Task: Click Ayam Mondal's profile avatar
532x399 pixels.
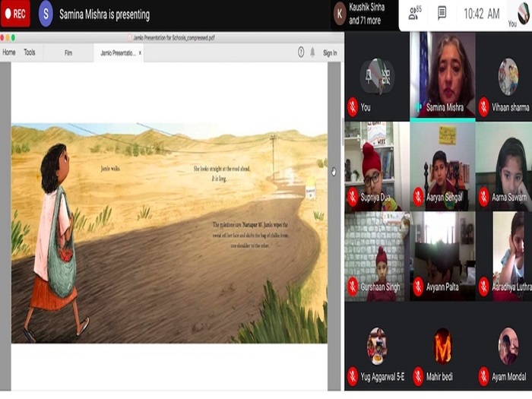Action: [508, 346]
